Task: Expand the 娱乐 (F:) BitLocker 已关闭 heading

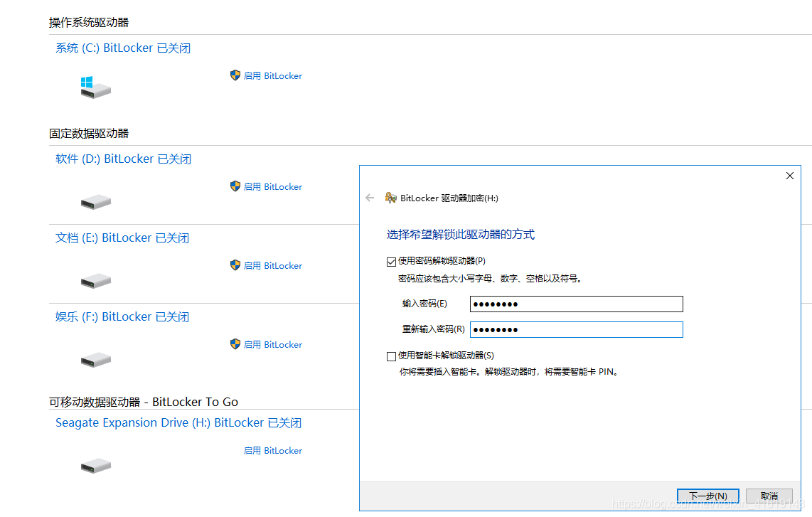Action: click(x=122, y=316)
